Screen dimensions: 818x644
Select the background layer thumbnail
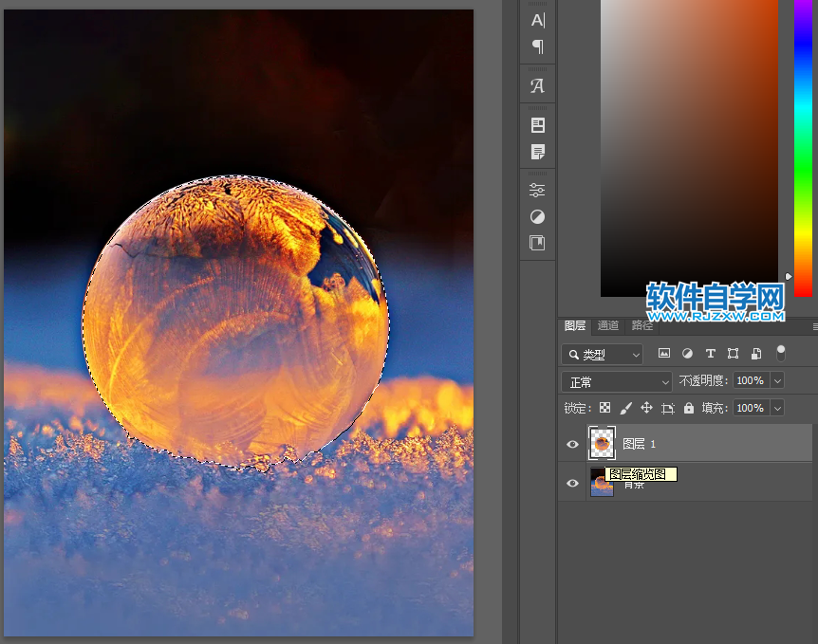pos(602,483)
